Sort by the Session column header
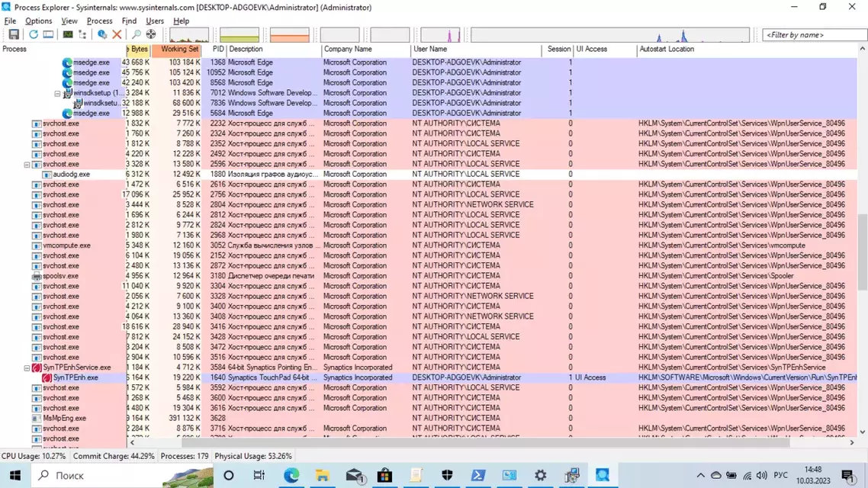The height and width of the screenshot is (488, 868). point(558,50)
